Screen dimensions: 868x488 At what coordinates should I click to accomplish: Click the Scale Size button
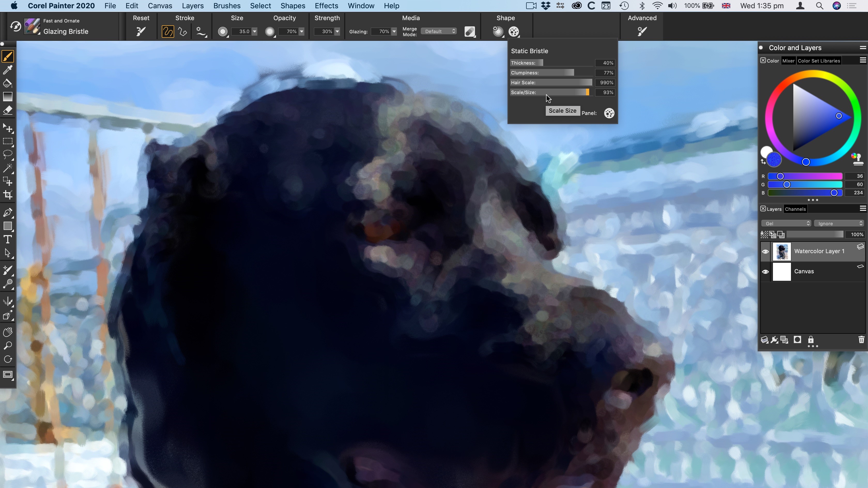pos(562,110)
